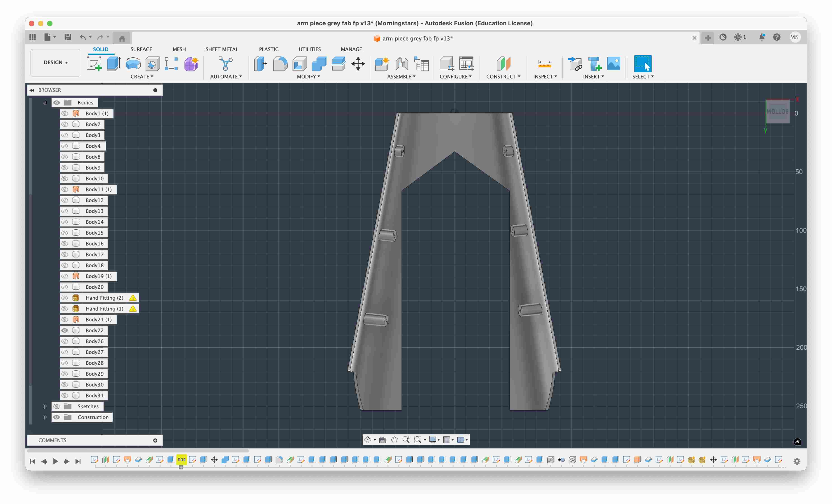Open the CONSTRUCT dropdown menu
832x504 pixels.
coord(503,77)
